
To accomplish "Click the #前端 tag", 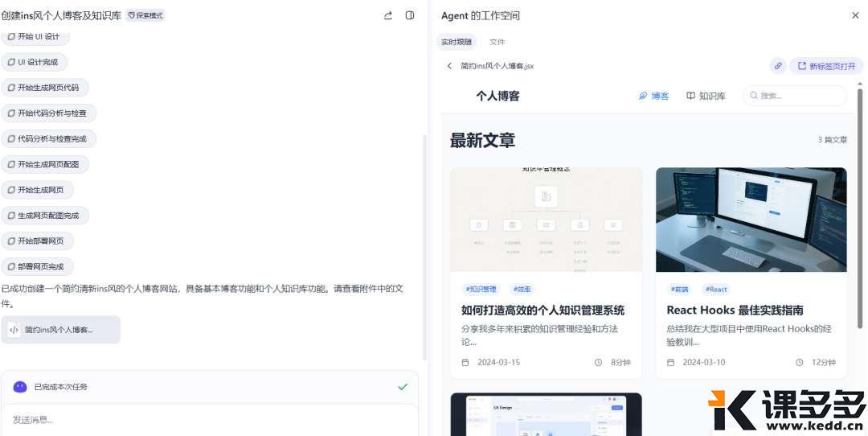I will [x=680, y=289].
